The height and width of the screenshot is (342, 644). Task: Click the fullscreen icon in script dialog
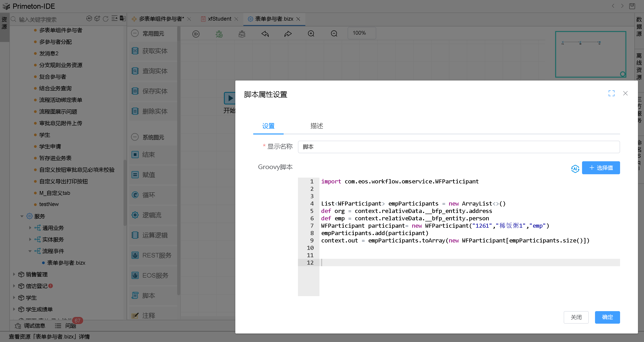[x=611, y=93]
